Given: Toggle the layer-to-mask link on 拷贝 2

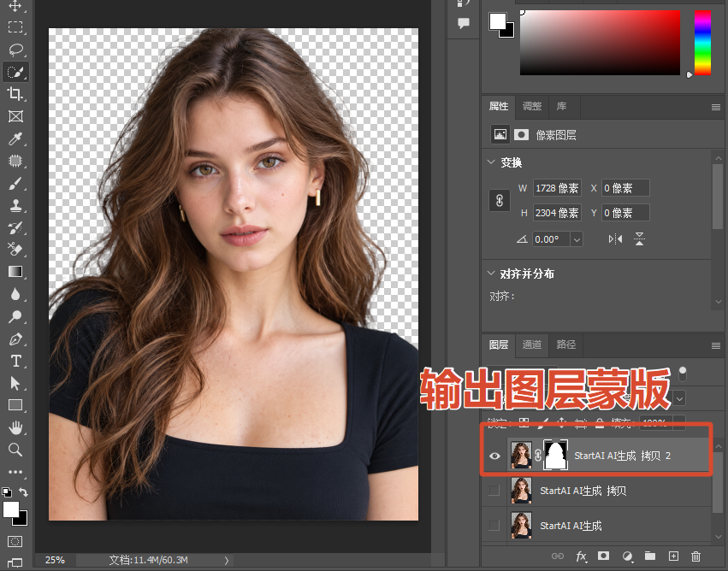Looking at the screenshot, I should coord(538,456).
